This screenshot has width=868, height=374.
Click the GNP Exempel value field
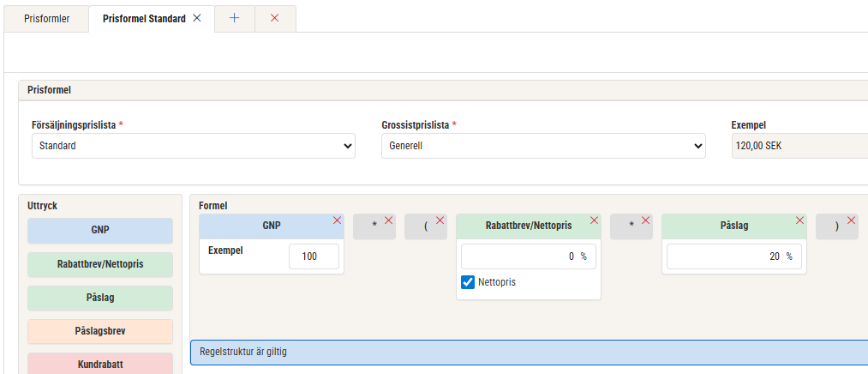[314, 256]
